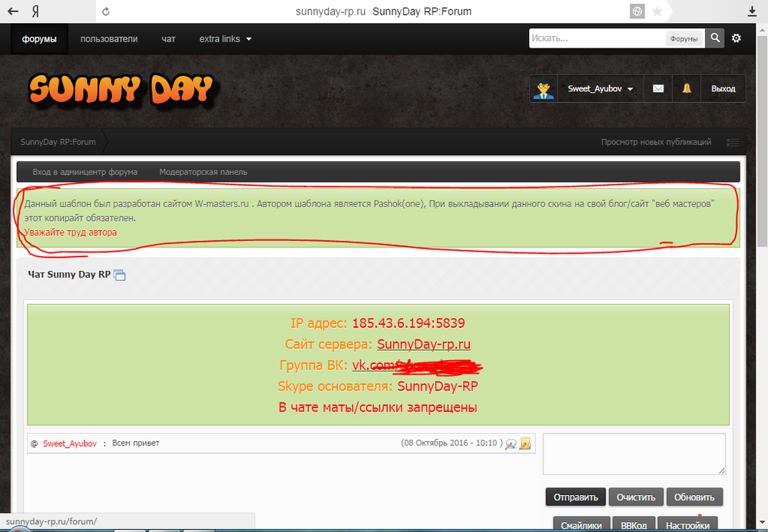Screen dimensions: 768x532
Task: Change the search scope 'Форумы' filter
Action: click(x=684, y=38)
